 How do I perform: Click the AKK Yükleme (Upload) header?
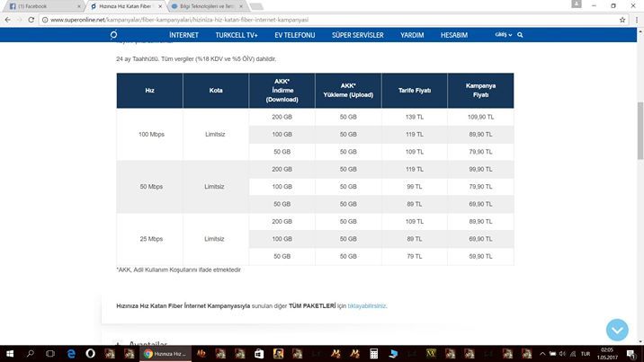coord(348,90)
